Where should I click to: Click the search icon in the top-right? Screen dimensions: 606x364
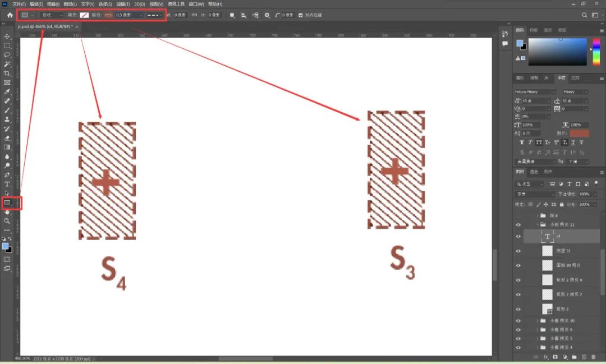pyautogui.click(x=584, y=15)
